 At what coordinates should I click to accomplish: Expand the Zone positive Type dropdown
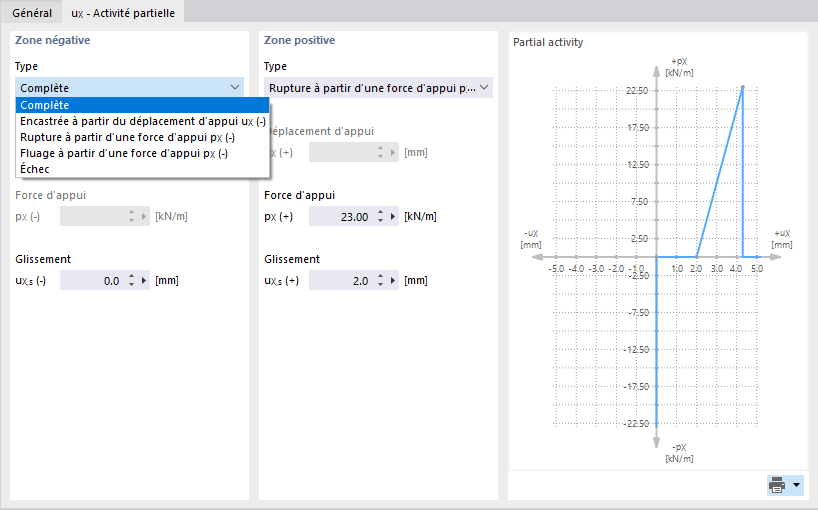(x=485, y=88)
